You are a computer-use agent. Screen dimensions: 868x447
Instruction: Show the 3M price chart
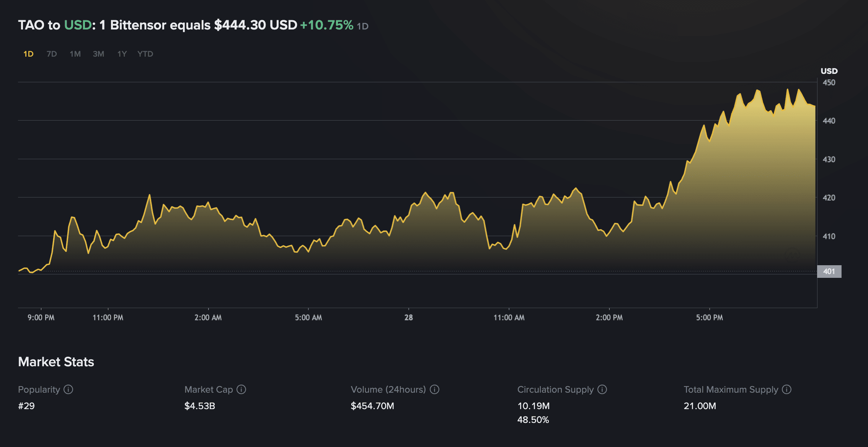coord(98,54)
